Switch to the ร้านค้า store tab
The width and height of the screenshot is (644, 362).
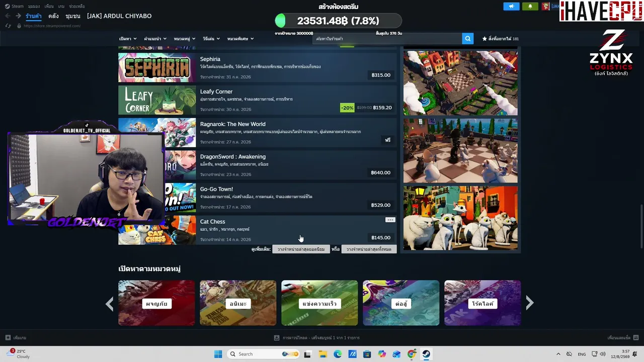(x=34, y=16)
